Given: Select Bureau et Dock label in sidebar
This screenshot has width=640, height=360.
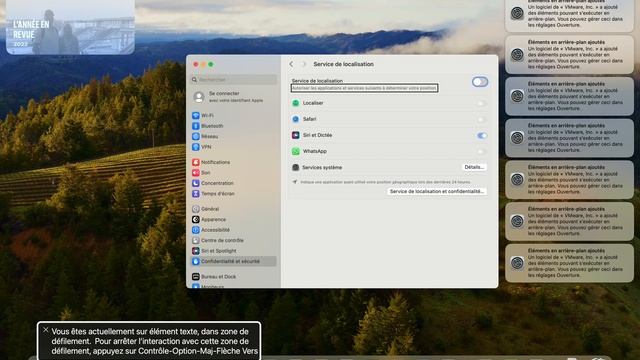Looking at the screenshot, I should click(218, 277).
